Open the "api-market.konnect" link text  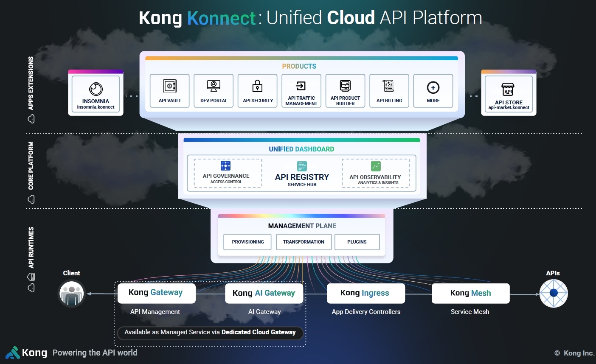[x=509, y=108]
